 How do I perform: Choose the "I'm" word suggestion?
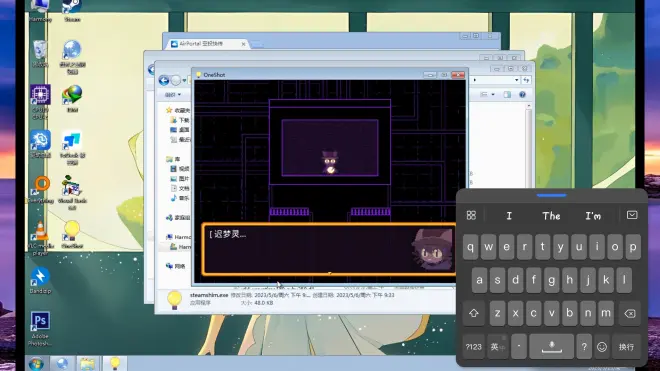(x=593, y=216)
